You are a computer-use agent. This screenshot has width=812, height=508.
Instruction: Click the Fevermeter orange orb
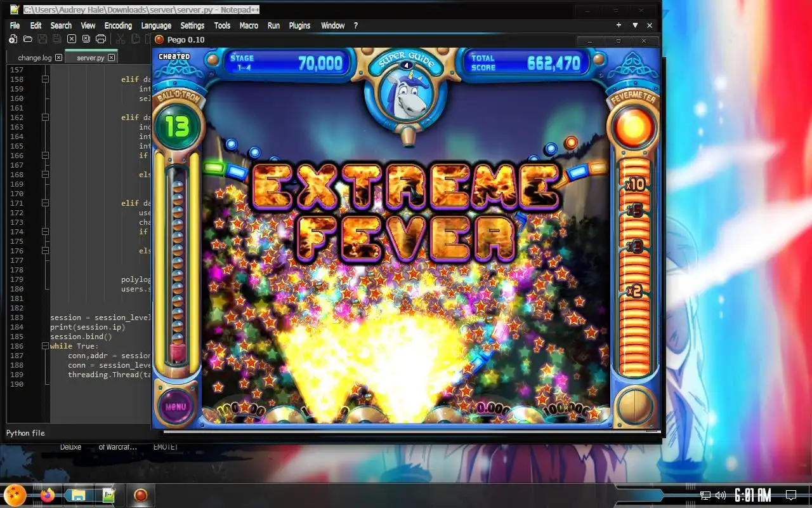634,129
